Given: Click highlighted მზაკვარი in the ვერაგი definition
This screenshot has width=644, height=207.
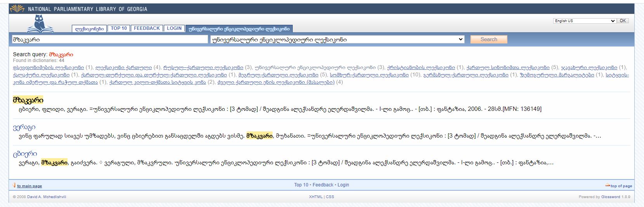Looking at the screenshot, I should tap(259, 136).
